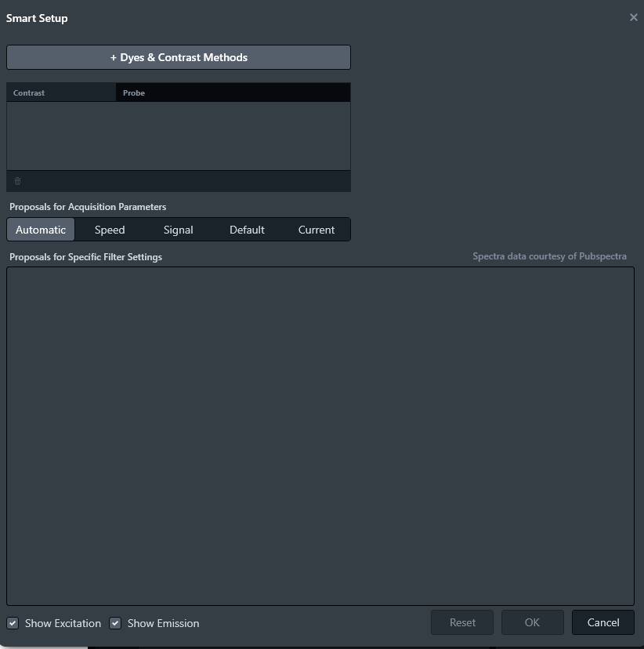This screenshot has height=649, width=644.
Task: Cancel the Smart Setup dialog
Action: (x=602, y=622)
